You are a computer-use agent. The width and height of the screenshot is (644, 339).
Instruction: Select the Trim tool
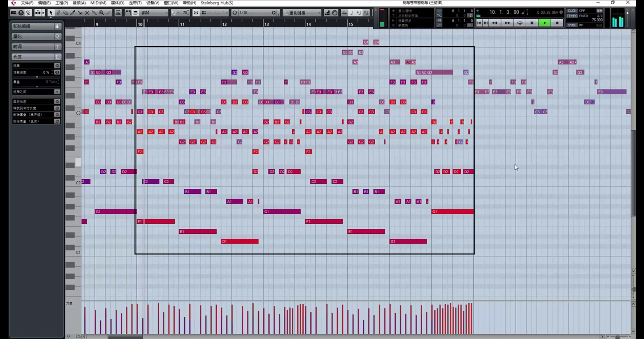(72, 13)
